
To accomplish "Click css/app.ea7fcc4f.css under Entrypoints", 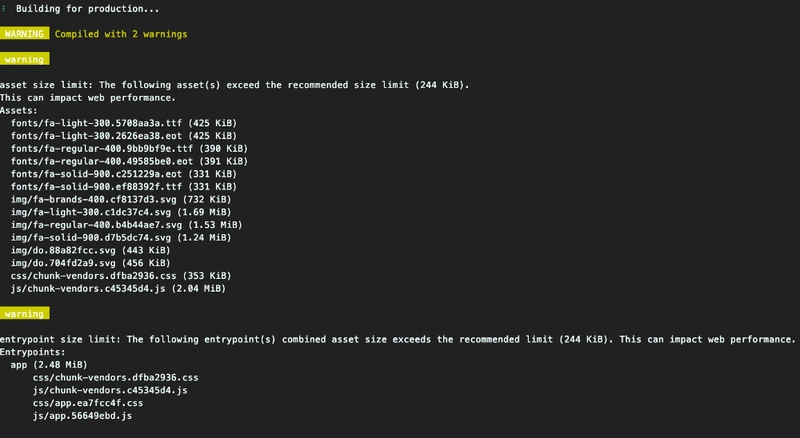I will tap(88, 403).
